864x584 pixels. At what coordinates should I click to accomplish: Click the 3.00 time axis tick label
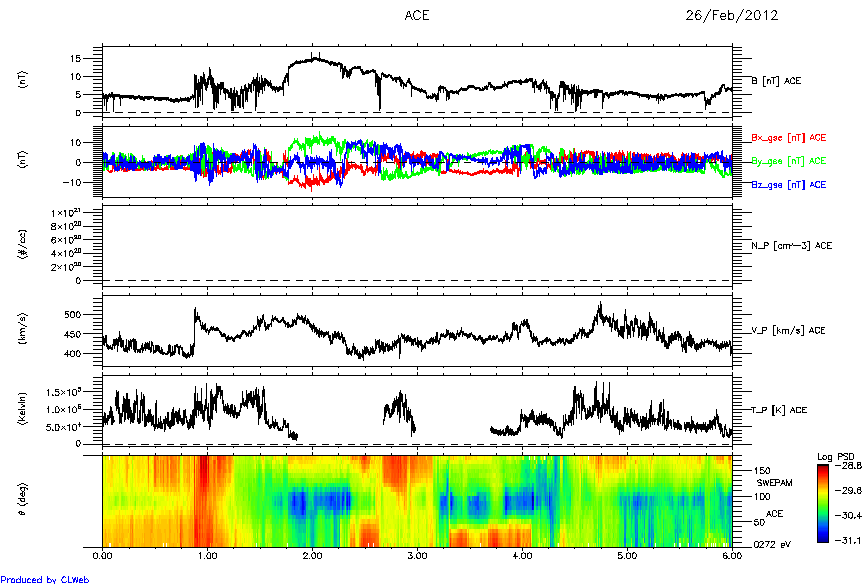pos(417,556)
